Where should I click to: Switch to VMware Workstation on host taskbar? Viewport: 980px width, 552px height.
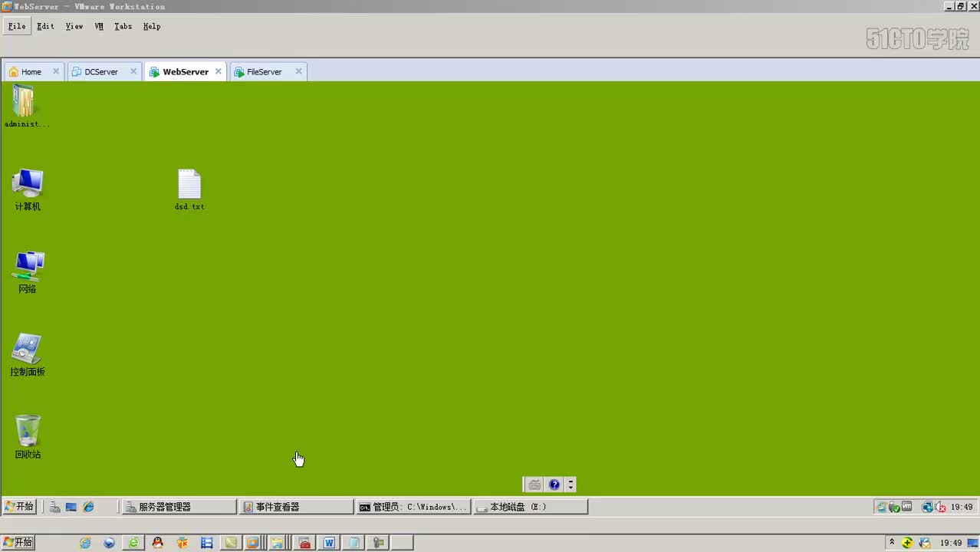[252, 543]
